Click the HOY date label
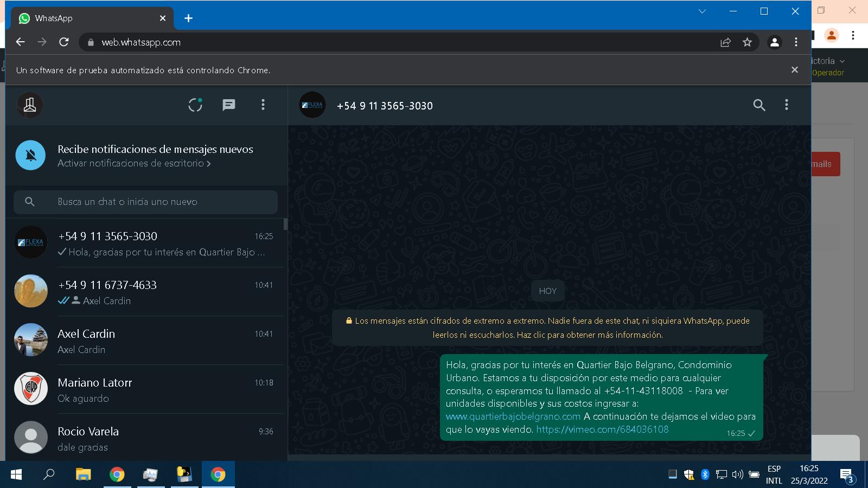 pos(547,291)
